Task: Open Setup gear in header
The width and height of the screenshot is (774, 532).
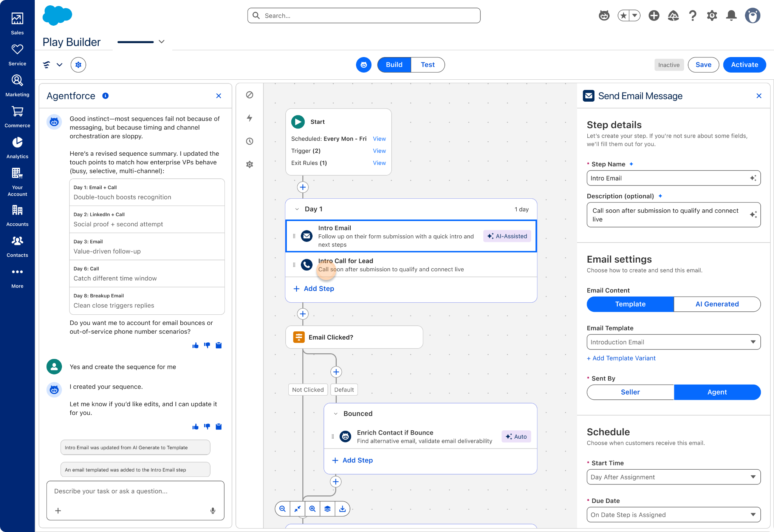Action: (712, 15)
